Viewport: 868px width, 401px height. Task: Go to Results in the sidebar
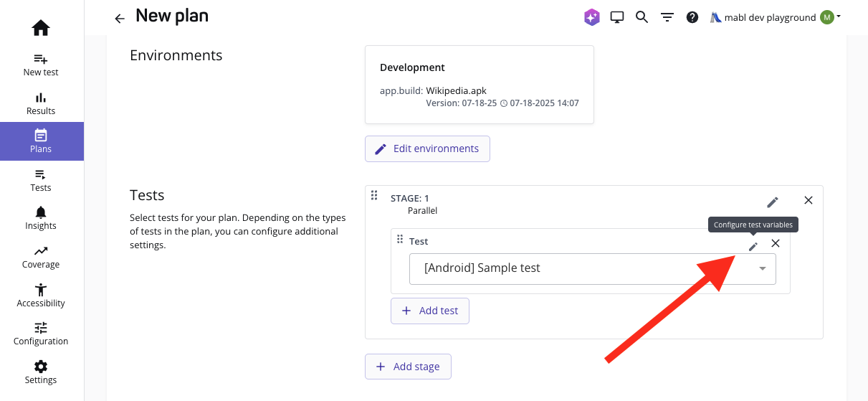pos(41,103)
